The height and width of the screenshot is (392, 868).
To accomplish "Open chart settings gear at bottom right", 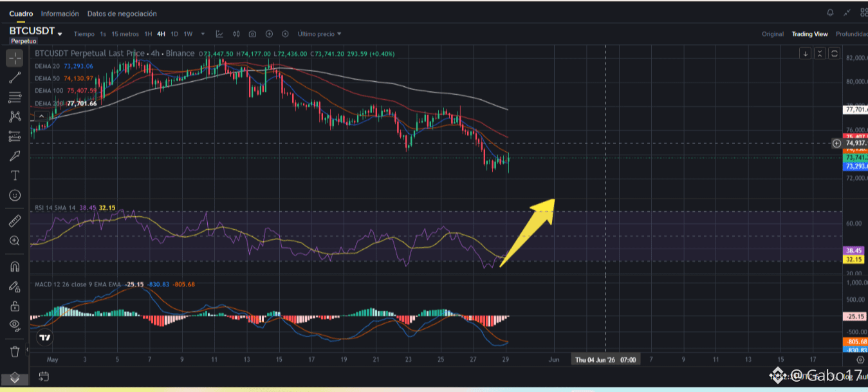I will [860, 360].
